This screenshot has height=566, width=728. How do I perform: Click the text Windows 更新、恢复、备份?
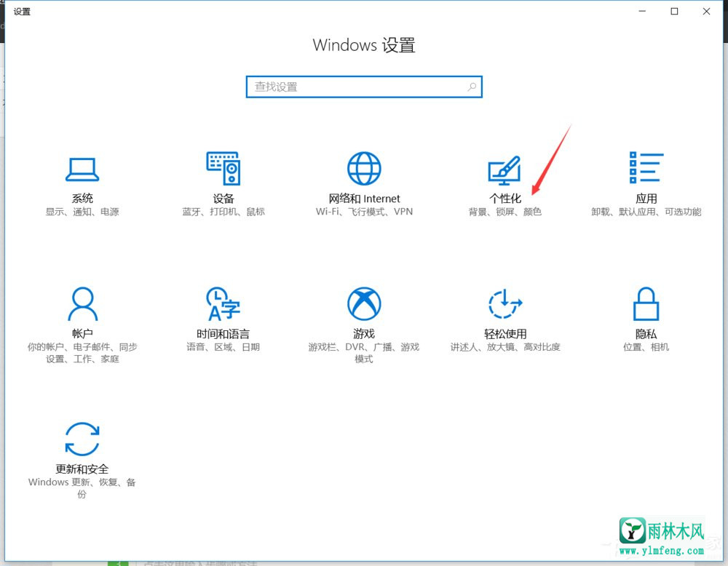(82, 488)
